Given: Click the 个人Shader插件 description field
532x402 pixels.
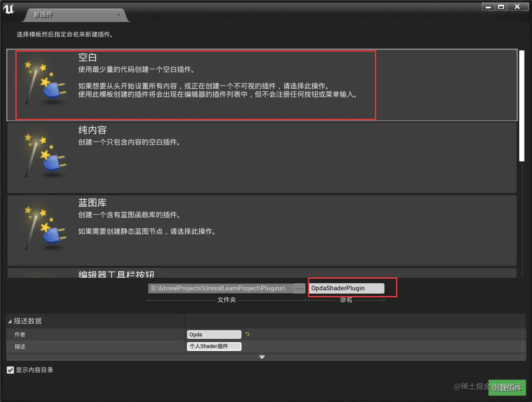Looking at the screenshot, I should pyautogui.click(x=214, y=346).
